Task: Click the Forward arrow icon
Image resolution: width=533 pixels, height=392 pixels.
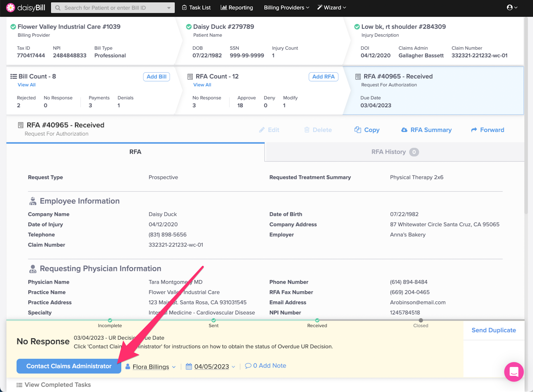Action: tap(474, 130)
